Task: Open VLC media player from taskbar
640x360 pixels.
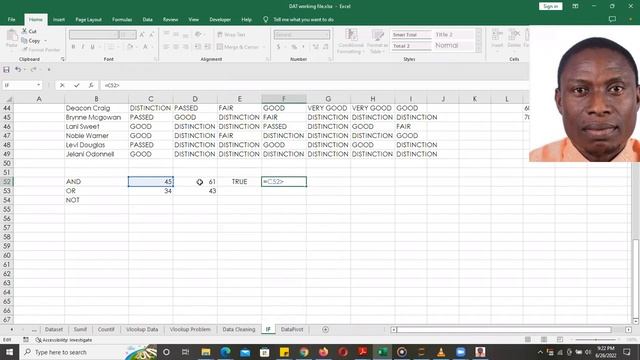Action: point(441,352)
